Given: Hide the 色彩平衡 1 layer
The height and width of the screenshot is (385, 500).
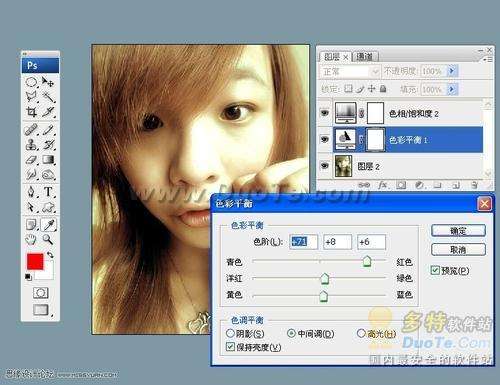Looking at the screenshot, I should click(325, 139).
